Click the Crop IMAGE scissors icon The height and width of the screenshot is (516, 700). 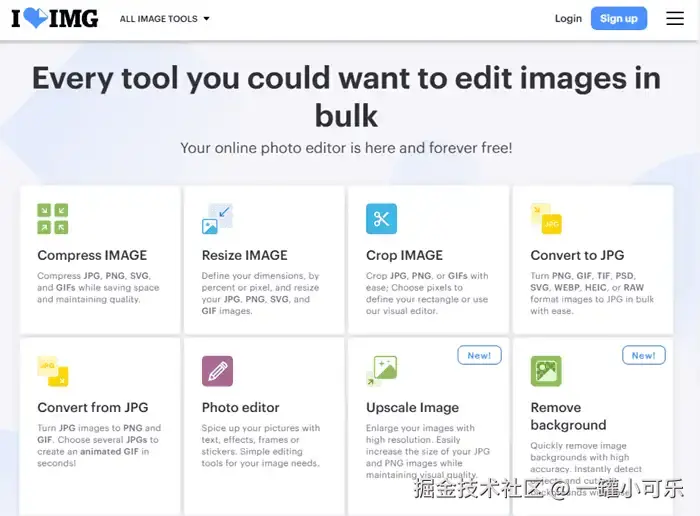pos(381,219)
